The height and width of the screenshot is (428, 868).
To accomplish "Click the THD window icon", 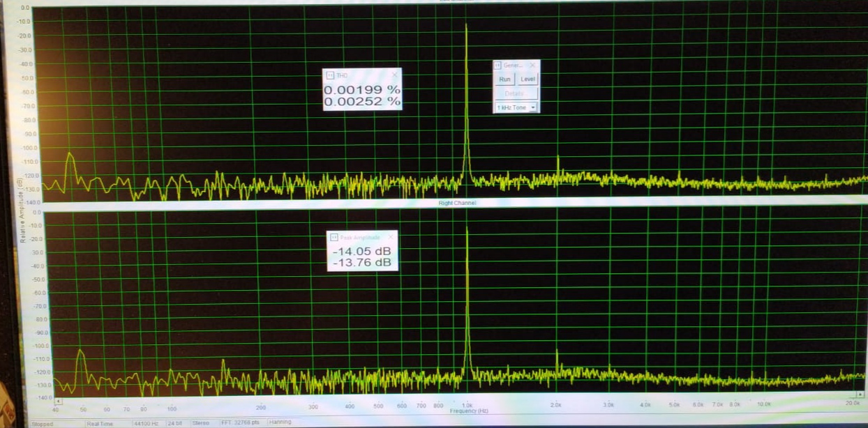I will pos(329,75).
